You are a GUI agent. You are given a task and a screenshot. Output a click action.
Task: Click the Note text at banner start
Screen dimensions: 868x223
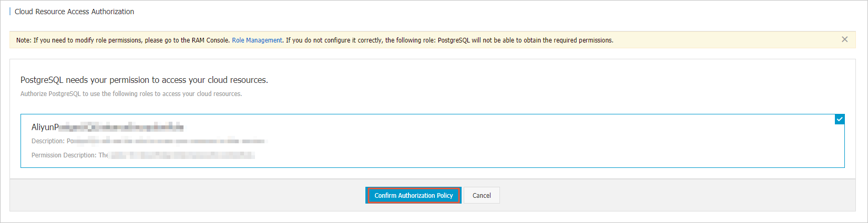point(24,40)
